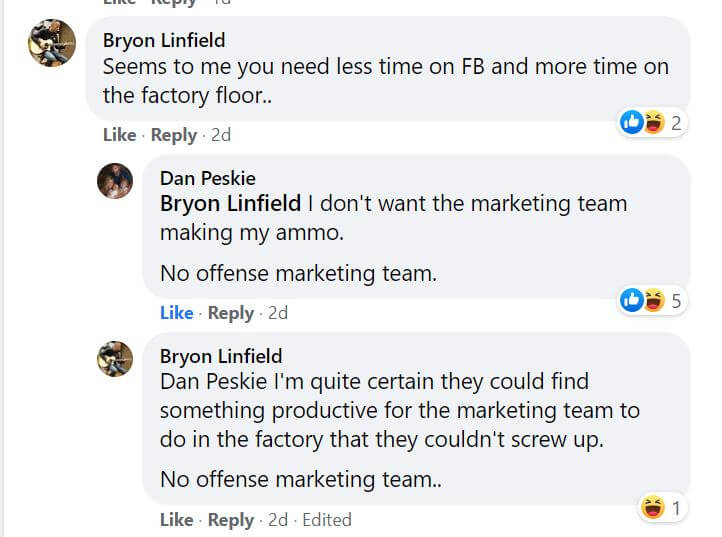
Task: Like Bryon's "couldn't screw up" reply
Action: pyautogui.click(x=176, y=520)
